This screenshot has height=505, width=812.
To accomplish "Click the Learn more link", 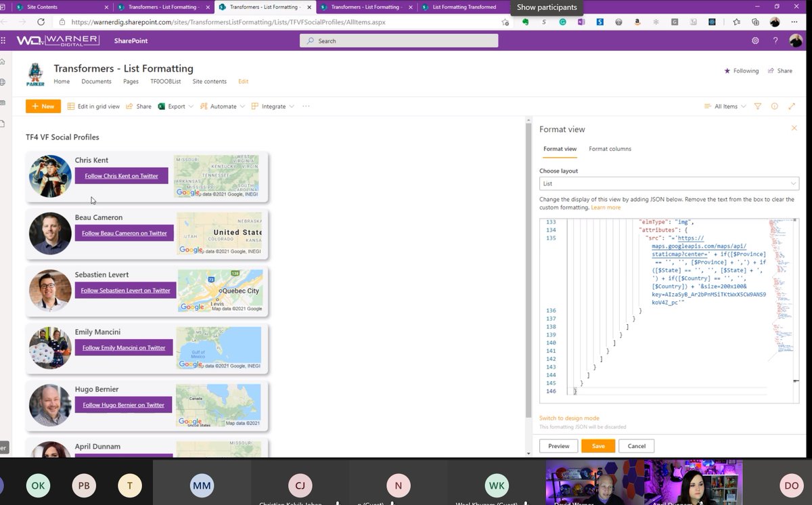I will (606, 207).
